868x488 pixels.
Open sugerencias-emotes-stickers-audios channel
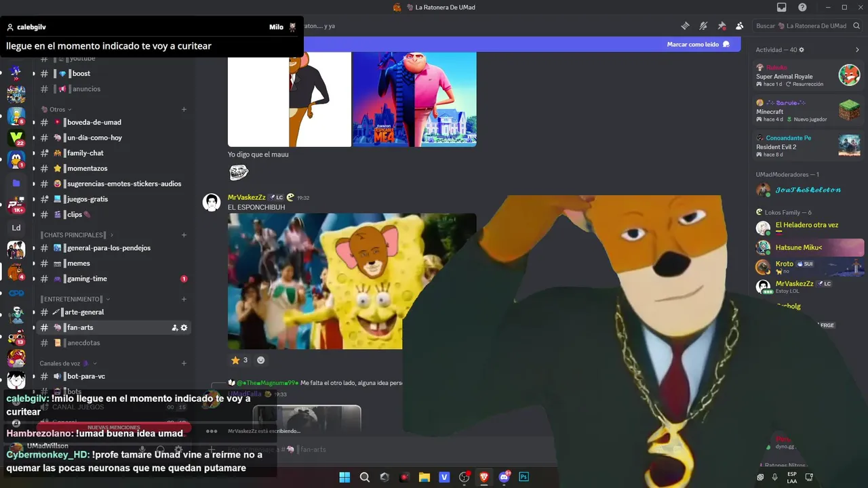(x=113, y=184)
